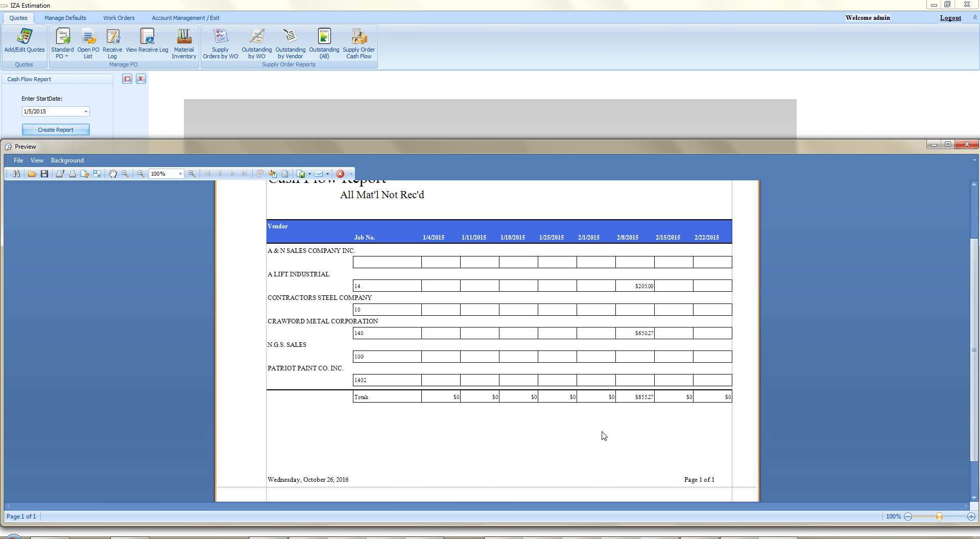Screen dimensions: 980x539
Task: Expand the 100% zoom level combo box
Action: 180,174
